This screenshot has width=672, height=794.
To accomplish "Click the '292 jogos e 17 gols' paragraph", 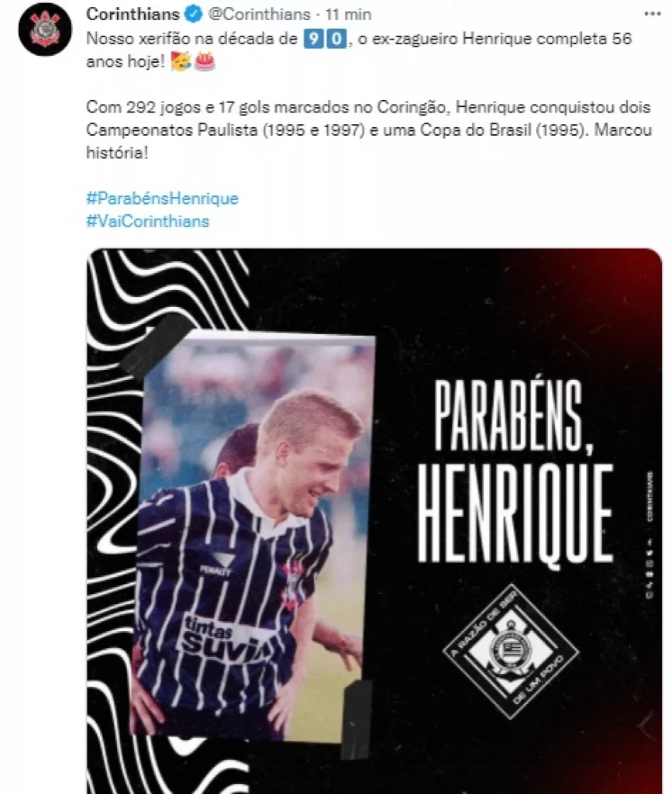I will coord(369,129).
